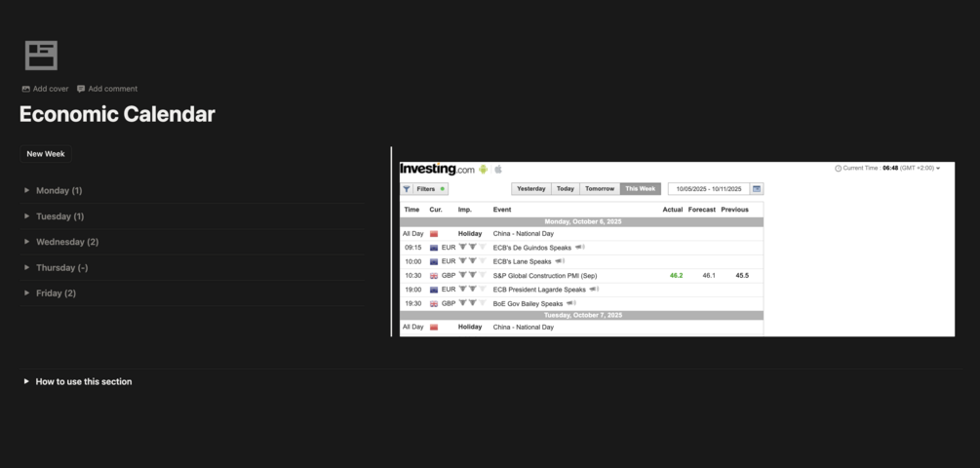Click the Thursday (-) heading text
Image resolution: width=980 pixels, height=468 pixels.
pyautogui.click(x=61, y=267)
